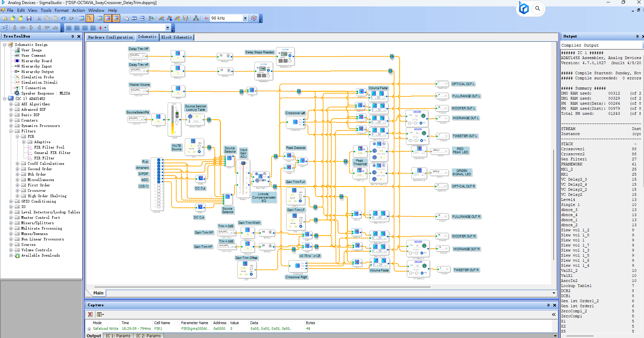Click stepper arrows beside value 29
This screenshot has width=644, height=338.
(271, 246)
